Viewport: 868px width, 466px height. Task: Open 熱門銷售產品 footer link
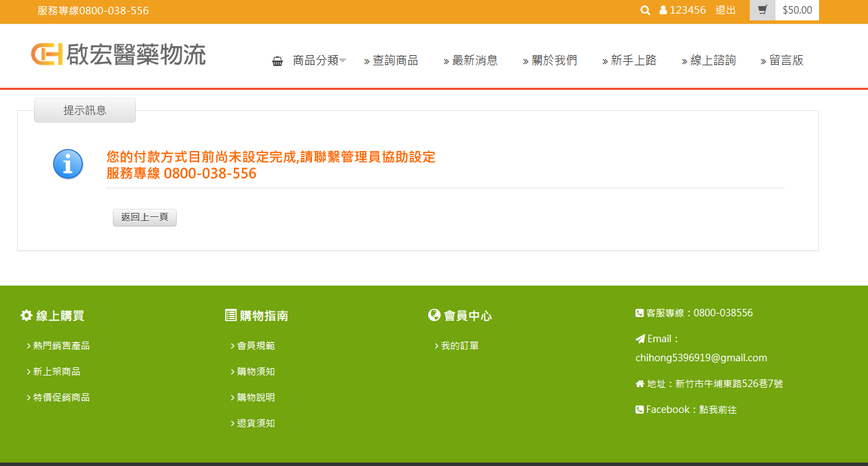click(x=61, y=346)
